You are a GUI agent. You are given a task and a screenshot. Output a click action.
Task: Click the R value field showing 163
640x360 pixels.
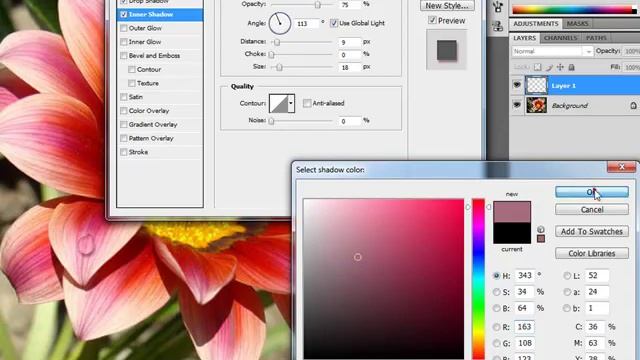click(524, 327)
